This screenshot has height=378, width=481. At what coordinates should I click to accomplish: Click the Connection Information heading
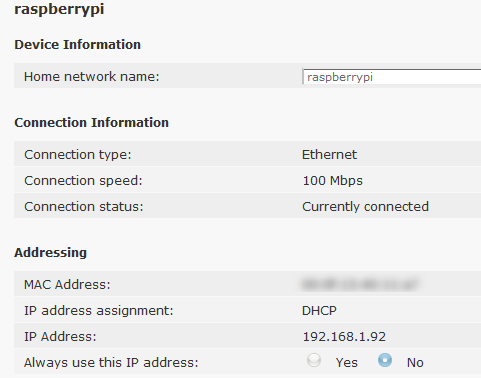91,122
